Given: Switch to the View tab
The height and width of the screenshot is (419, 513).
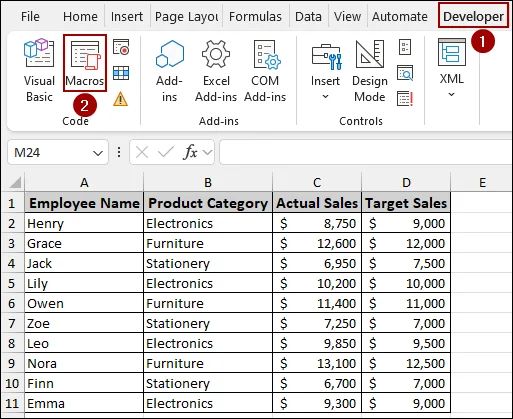Looking at the screenshot, I should click(x=347, y=16).
